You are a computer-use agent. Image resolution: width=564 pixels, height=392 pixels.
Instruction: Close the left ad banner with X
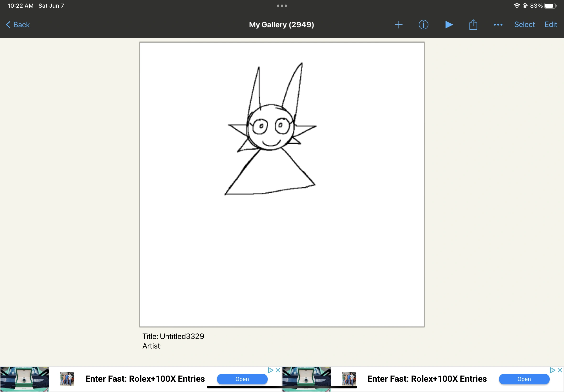click(278, 370)
